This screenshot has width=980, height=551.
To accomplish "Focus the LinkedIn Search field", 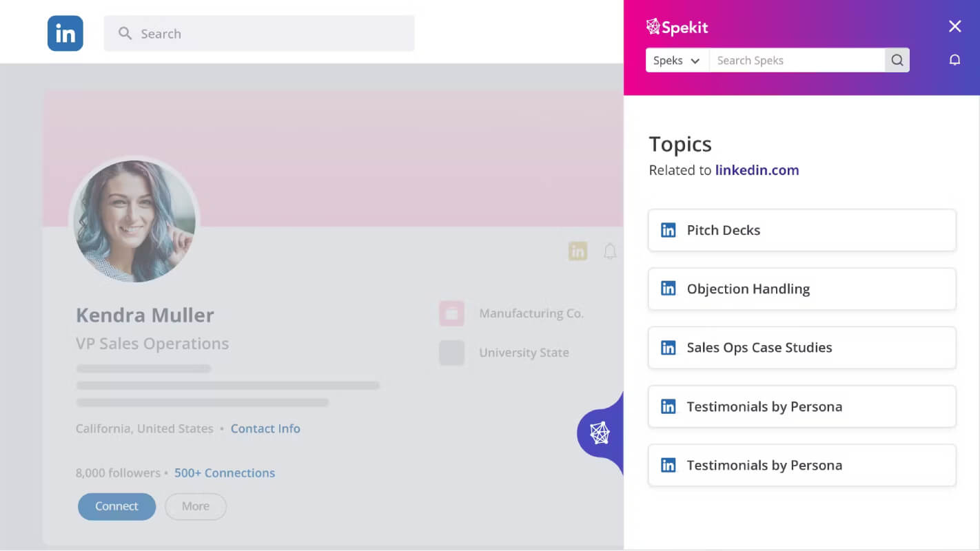I will (x=259, y=33).
